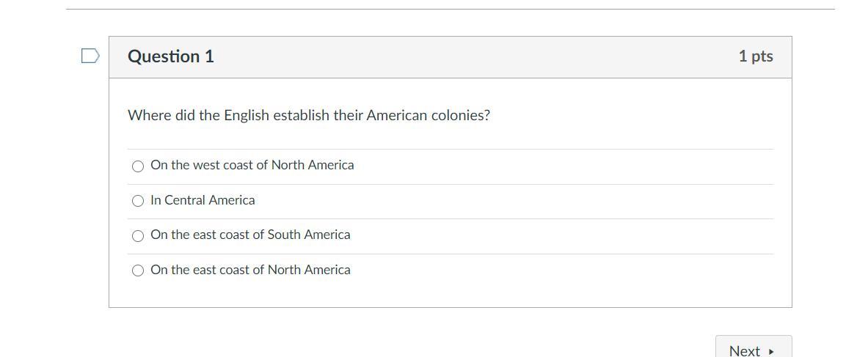Mark east coast of North America radio
Screen dimensions: 868x357
pyautogui.click(x=138, y=270)
